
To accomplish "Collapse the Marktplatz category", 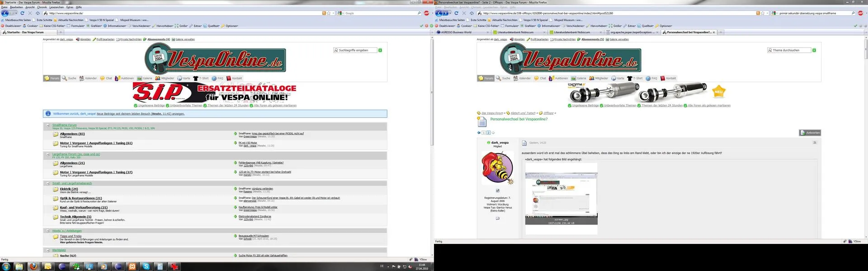I will pos(48,250).
